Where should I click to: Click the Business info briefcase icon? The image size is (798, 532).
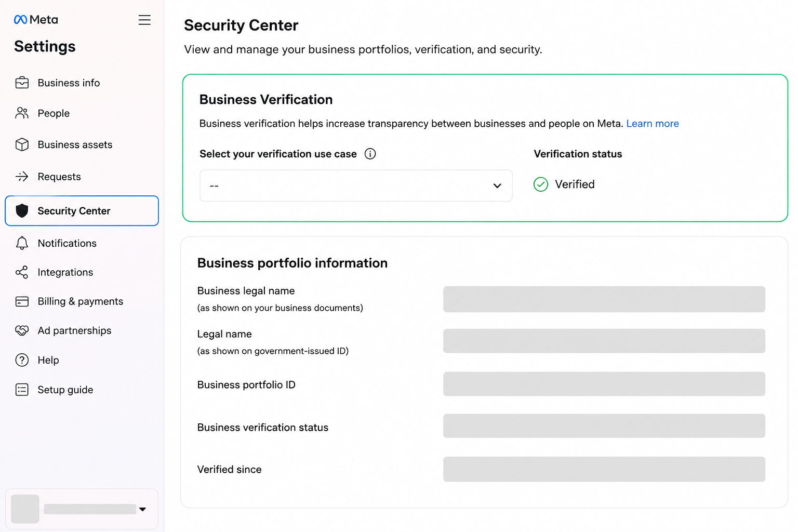[22, 83]
